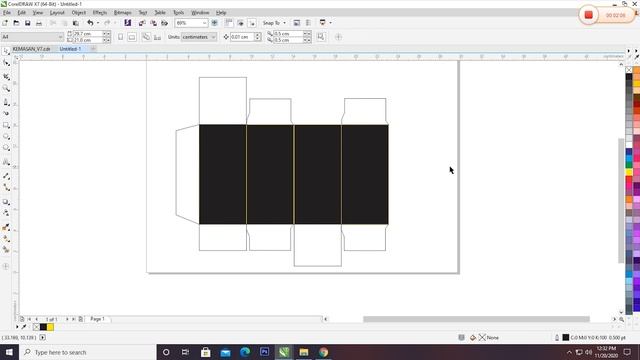Select the Rectangle tool
Image resolution: width=640 pixels, height=360 pixels.
coord(6,125)
